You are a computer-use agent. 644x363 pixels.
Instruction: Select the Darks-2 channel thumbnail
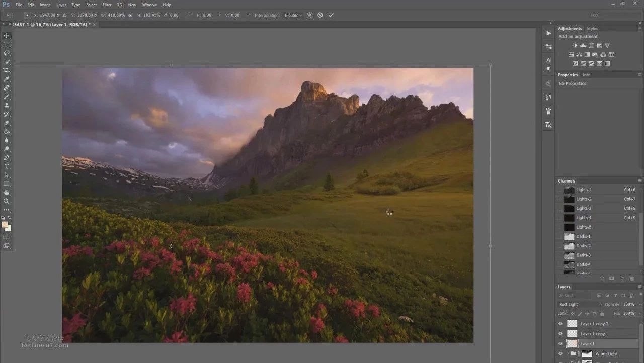[x=569, y=246]
